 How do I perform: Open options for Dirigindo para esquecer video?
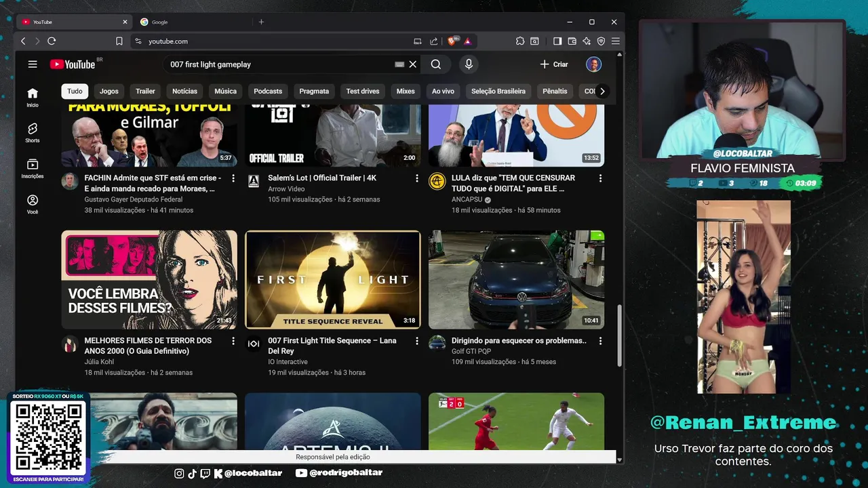(x=600, y=341)
